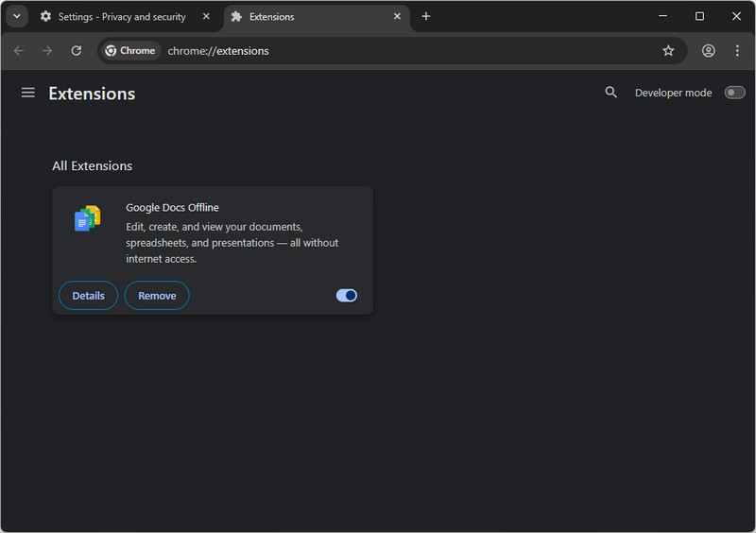Click the Developer mode label
The height and width of the screenshot is (533, 756).
[x=673, y=93]
